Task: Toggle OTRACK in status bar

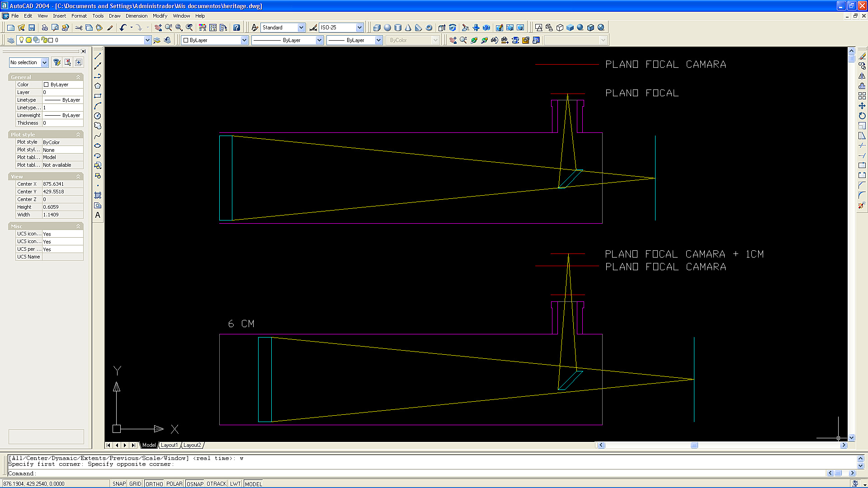Action: point(217,483)
